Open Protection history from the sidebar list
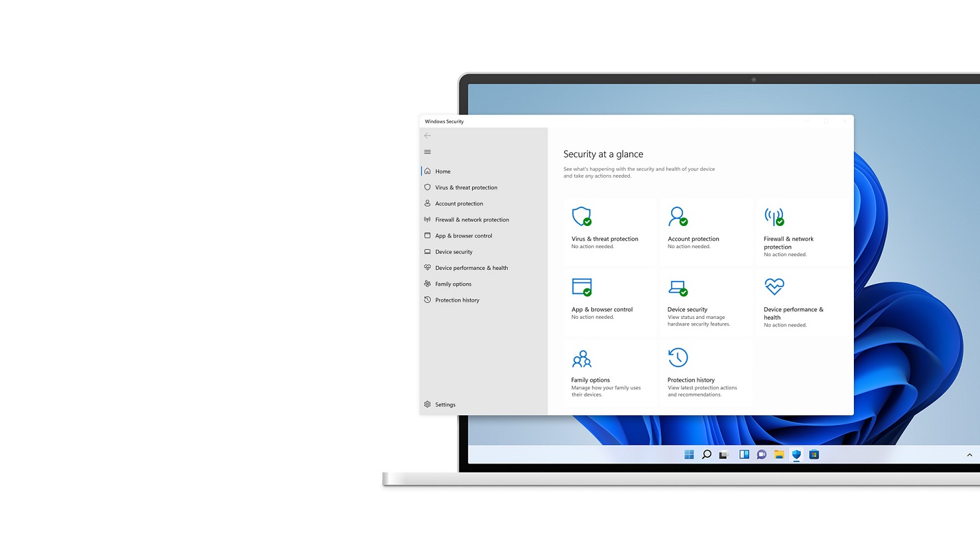980x551 pixels. pos(457,300)
